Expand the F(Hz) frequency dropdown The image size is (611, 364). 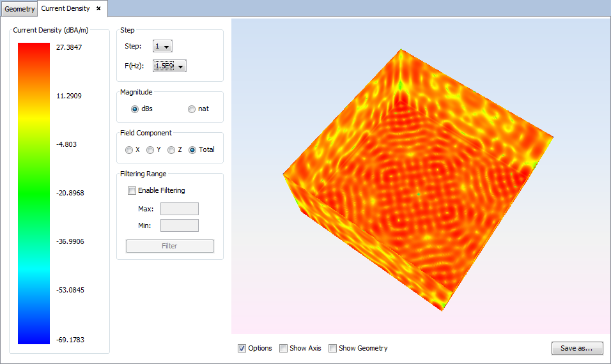pos(170,66)
